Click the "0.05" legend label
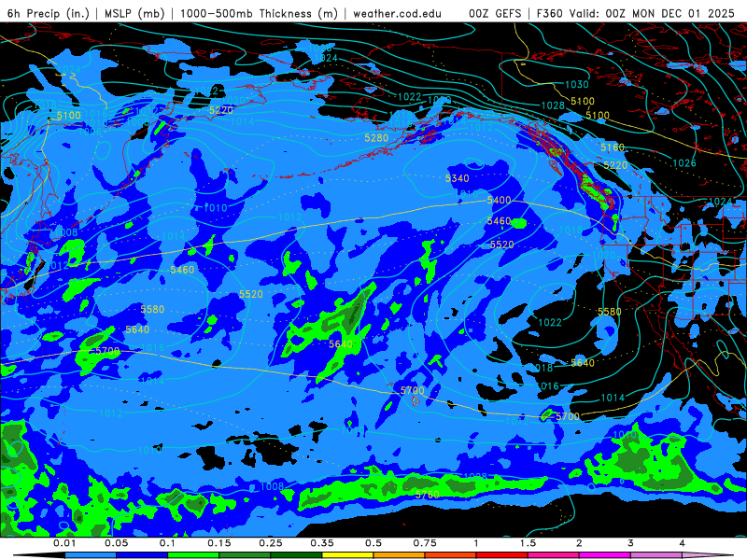This screenshot has height=560, width=747. (116, 543)
